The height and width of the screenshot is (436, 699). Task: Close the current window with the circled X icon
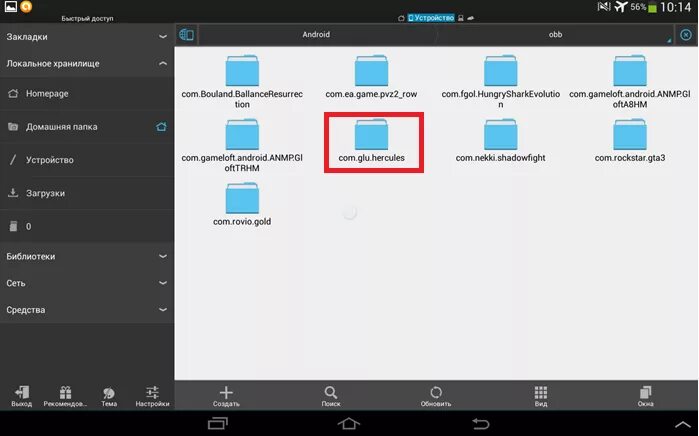(x=686, y=35)
